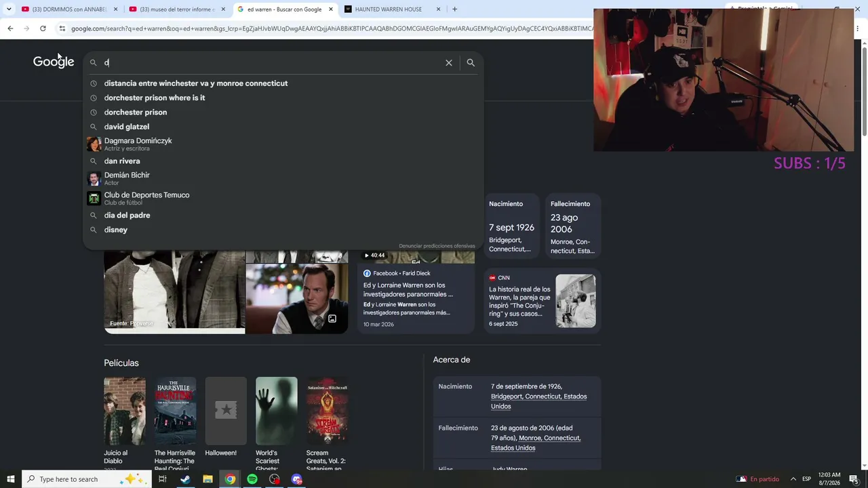Click the Fallecimiento '23 ago 2006' card
Viewport: 868px width, 488px height.
[573, 226]
